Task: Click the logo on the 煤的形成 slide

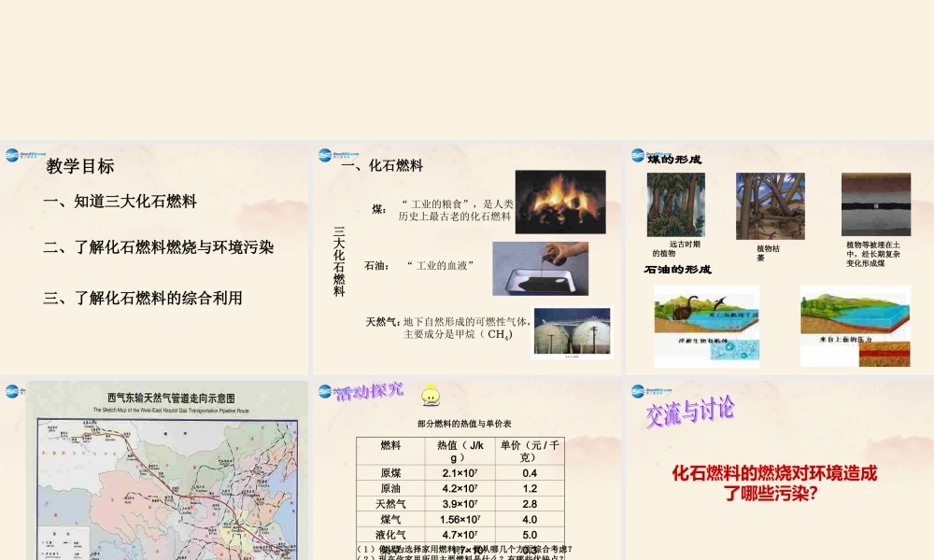Action: click(x=650, y=155)
